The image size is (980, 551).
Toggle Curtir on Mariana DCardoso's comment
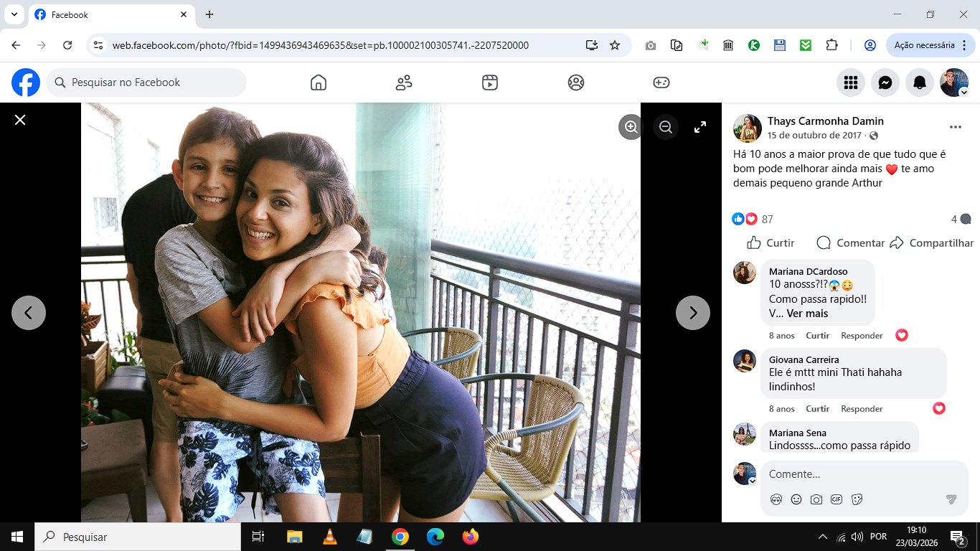[817, 335]
